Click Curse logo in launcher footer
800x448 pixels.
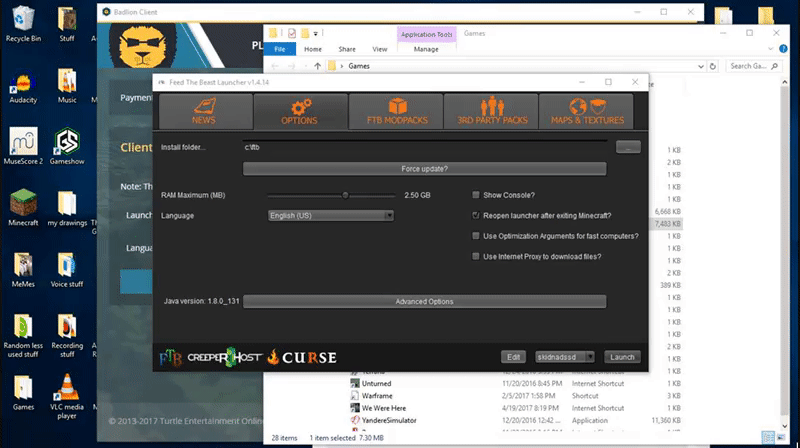click(302, 358)
